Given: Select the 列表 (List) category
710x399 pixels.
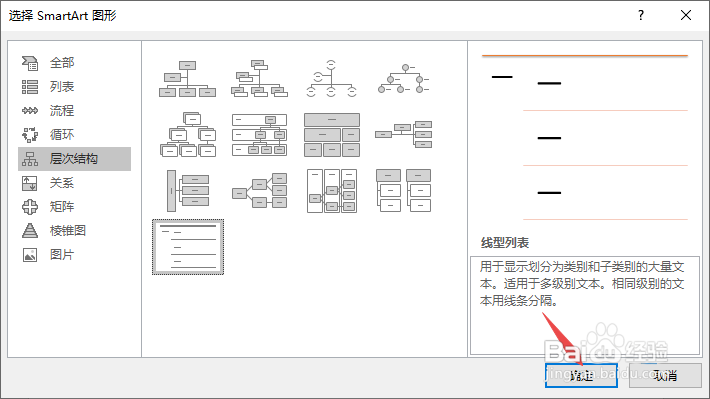Looking at the screenshot, I should 74,87.
